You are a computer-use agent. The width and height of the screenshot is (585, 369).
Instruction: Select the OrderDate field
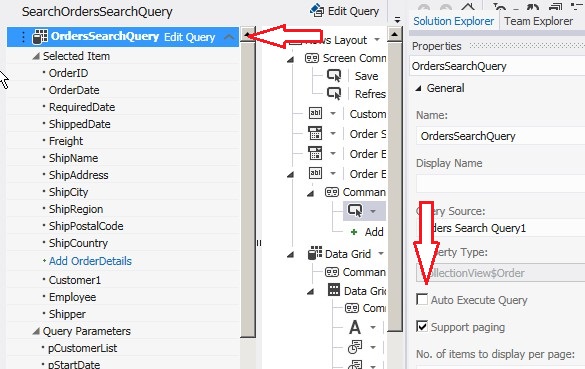(x=74, y=90)
